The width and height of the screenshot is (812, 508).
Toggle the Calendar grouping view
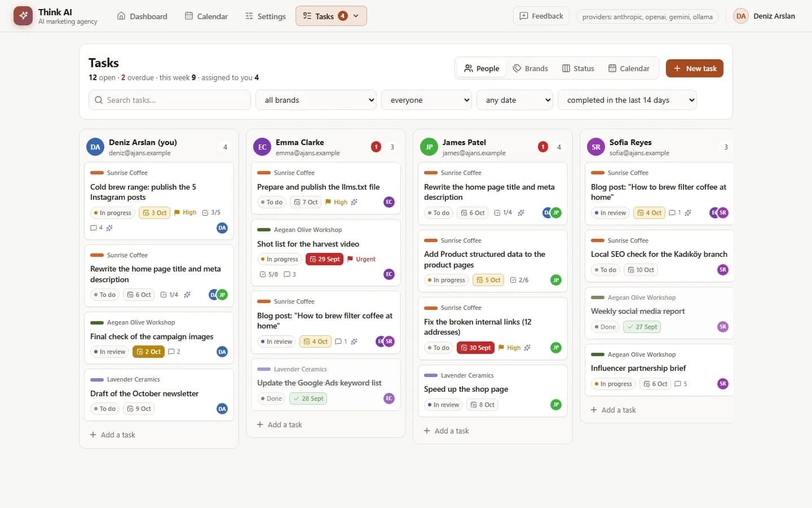[629, 68]
